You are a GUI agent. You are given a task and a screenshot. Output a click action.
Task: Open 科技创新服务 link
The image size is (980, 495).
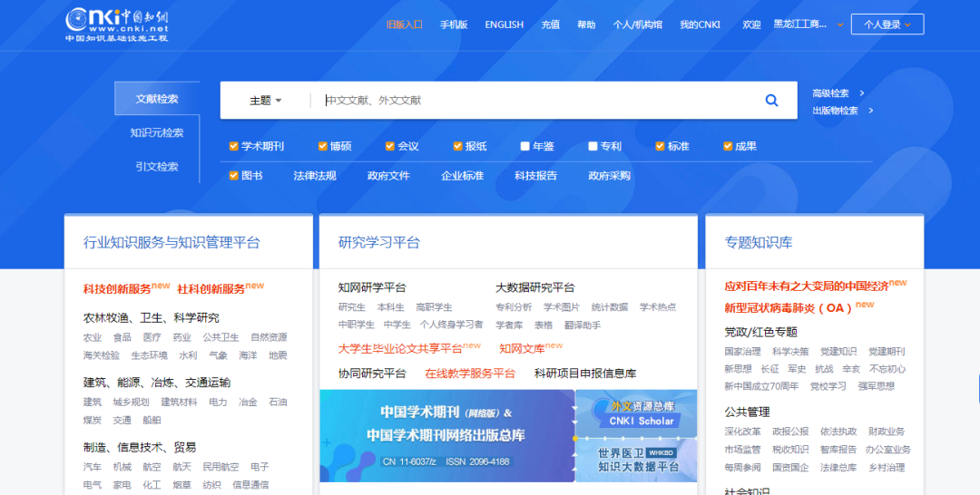(x=117, y=289)
